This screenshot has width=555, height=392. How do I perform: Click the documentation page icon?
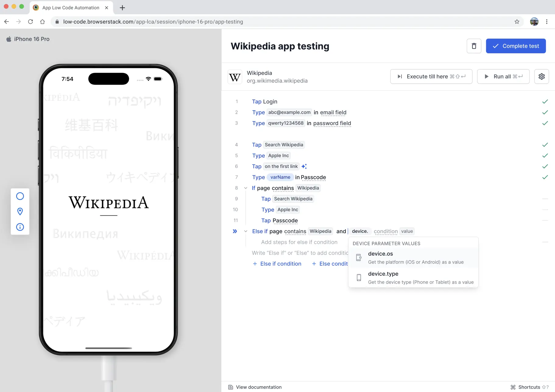[231, 387]
